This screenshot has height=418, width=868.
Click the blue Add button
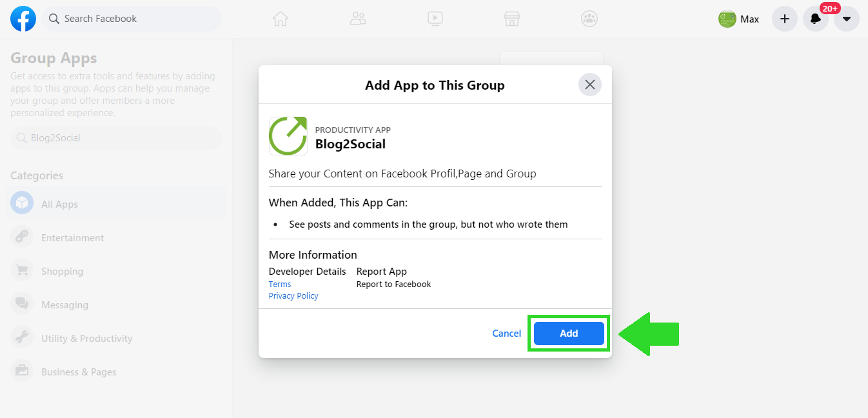click(x=569, y=333)
